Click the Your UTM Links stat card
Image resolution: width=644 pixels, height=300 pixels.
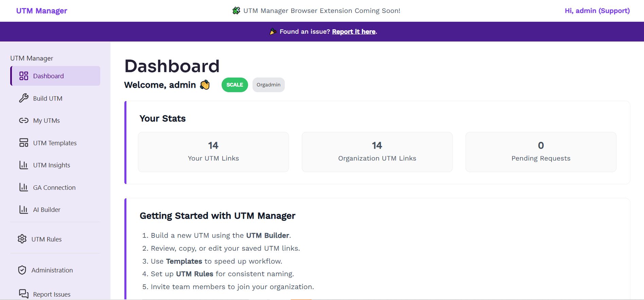click(213, 152)
